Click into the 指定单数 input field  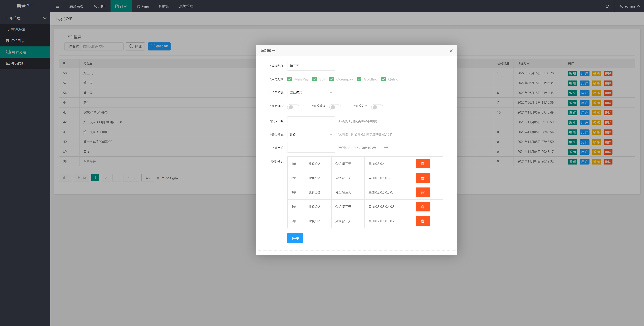tap(311, 121)
